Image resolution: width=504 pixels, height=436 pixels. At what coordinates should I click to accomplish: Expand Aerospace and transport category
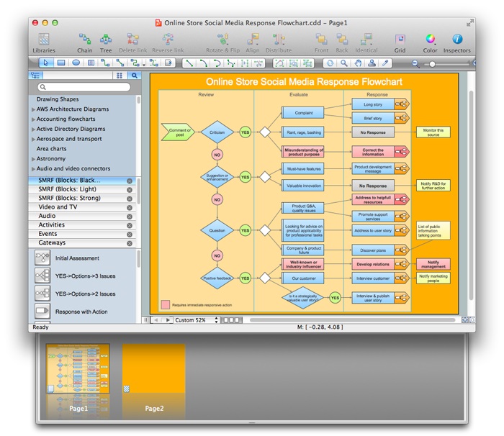pyautogui.click(x=33, y=140)
